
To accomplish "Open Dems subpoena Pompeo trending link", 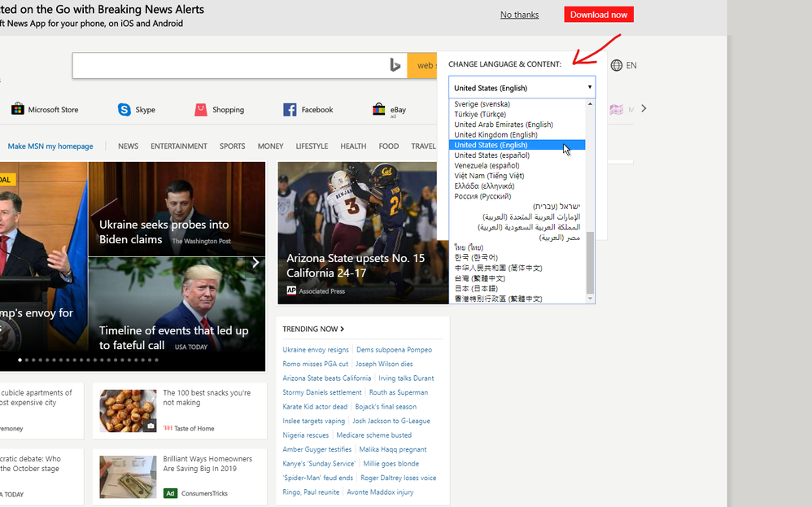I will 394,350.
